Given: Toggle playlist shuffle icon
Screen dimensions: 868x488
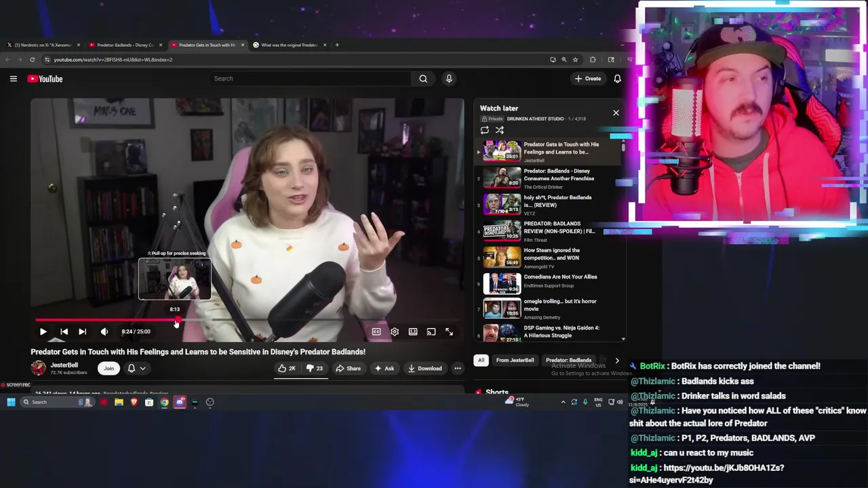Looking at the screenshot, I should (x=500, y=130).
